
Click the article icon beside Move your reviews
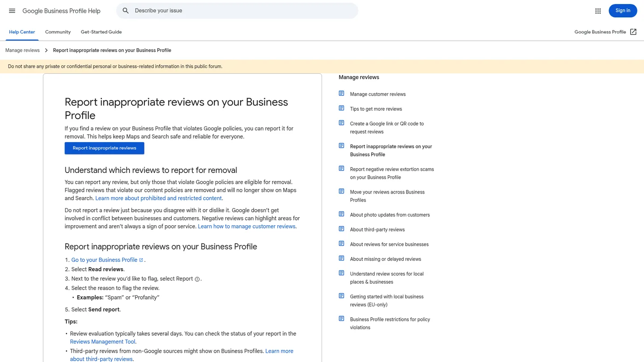coord(341,191)
